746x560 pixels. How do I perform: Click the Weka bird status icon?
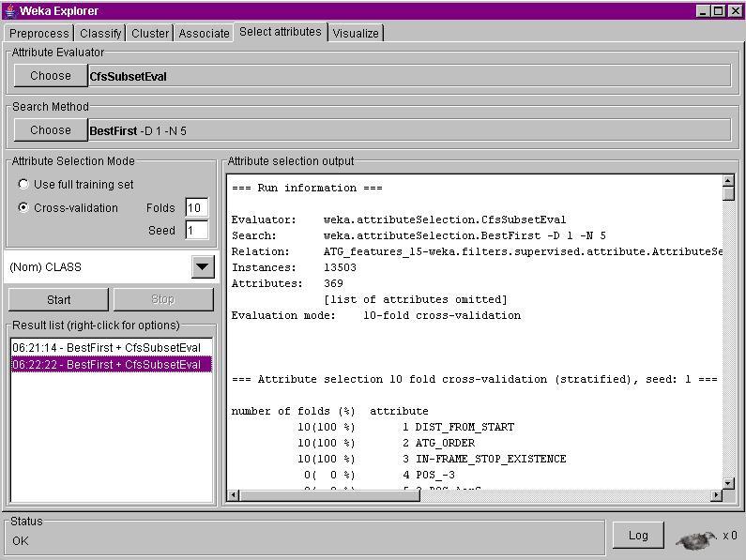[695, 539]
